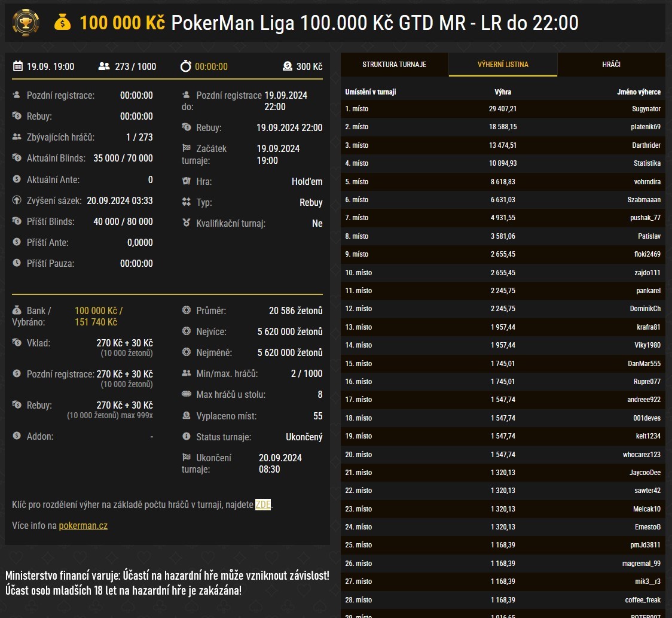
Task: Switch to the Výherní listina tab
Action: [x=503, y=65]
